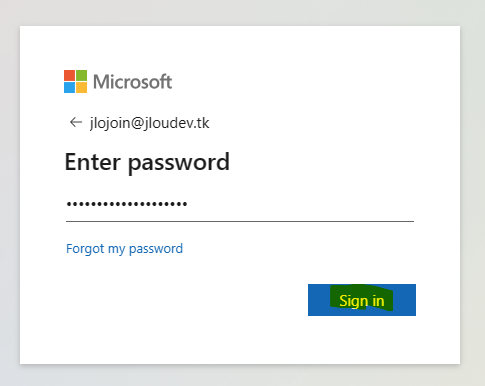Click the back arrow beside the email
The image size is (485, 386).
click(76, 122)
